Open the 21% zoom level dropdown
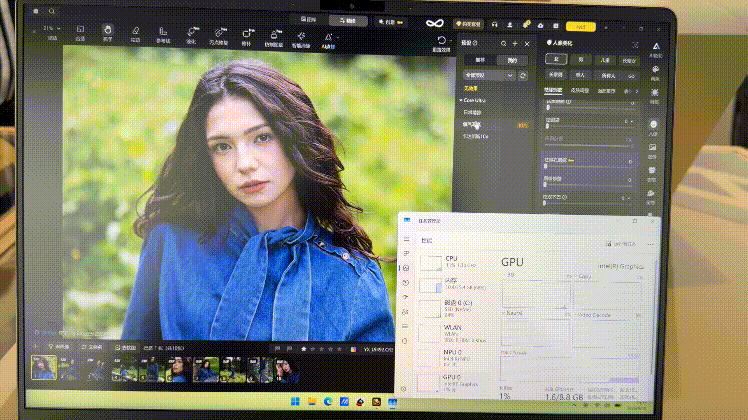The height and width of the screenshot is (420, 748). (x=52, y=29)
